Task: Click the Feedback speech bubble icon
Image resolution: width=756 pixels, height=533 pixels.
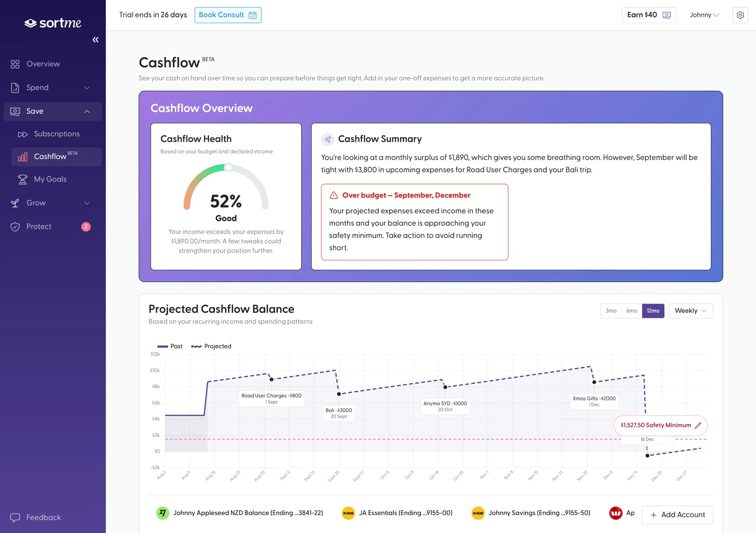Action: (x=15, y=518)
